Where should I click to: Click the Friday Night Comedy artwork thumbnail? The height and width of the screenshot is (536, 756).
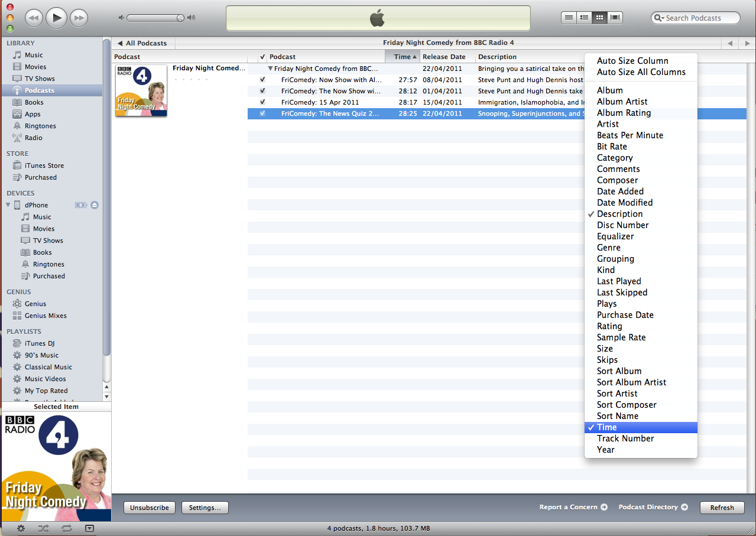[x=141, y=90]
